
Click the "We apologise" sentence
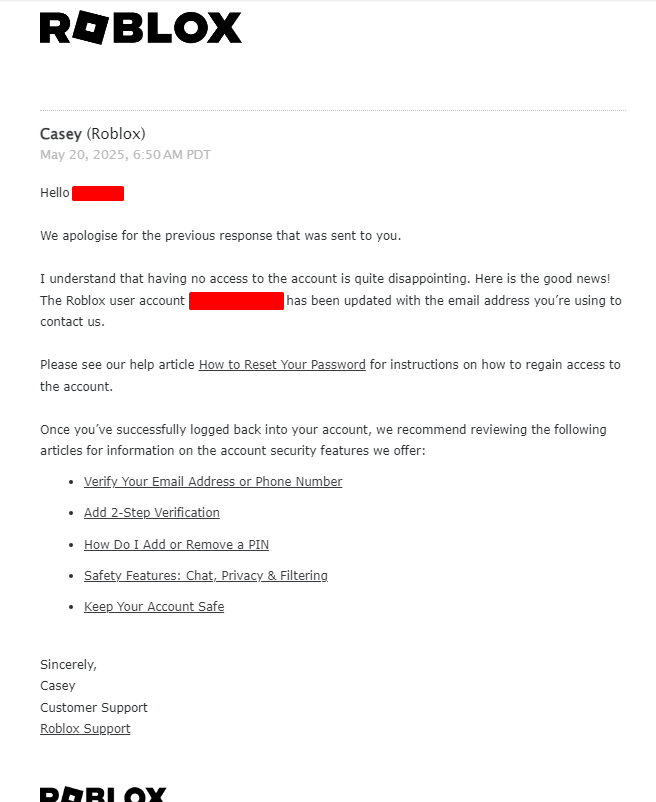pyautogui.click(x=220, y=236)
